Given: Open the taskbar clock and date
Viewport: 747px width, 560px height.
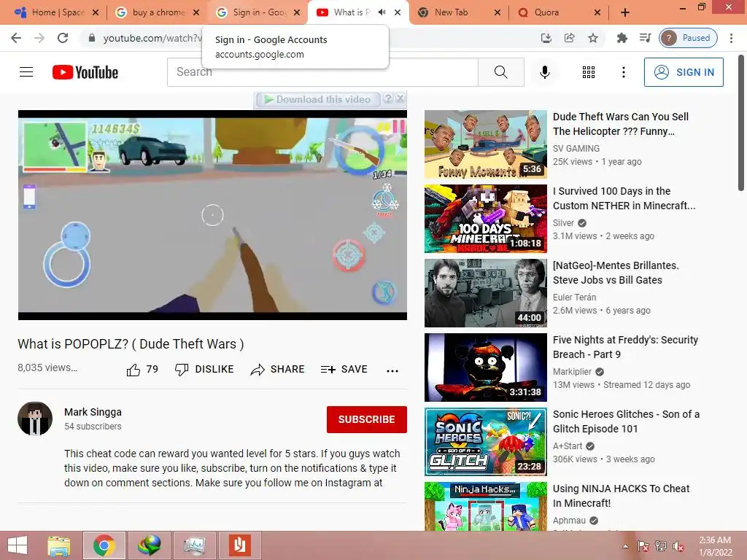Looking at the screenshot, I should click(x=715, y=546).
